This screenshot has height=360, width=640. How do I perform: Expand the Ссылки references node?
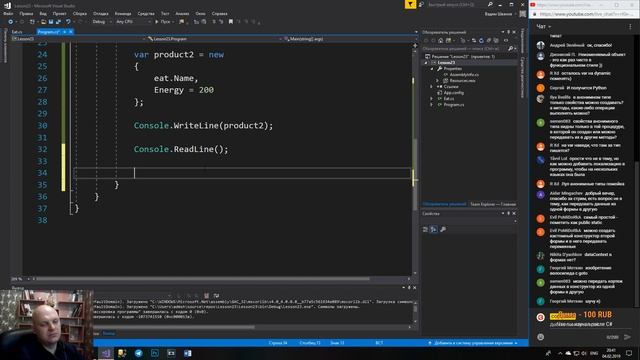432,87
